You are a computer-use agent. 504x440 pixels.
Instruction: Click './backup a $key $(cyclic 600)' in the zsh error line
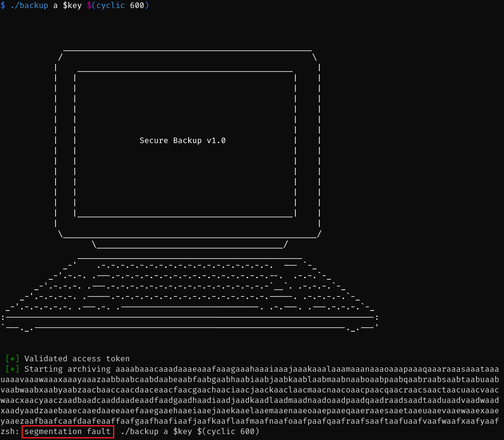[190, 432]
